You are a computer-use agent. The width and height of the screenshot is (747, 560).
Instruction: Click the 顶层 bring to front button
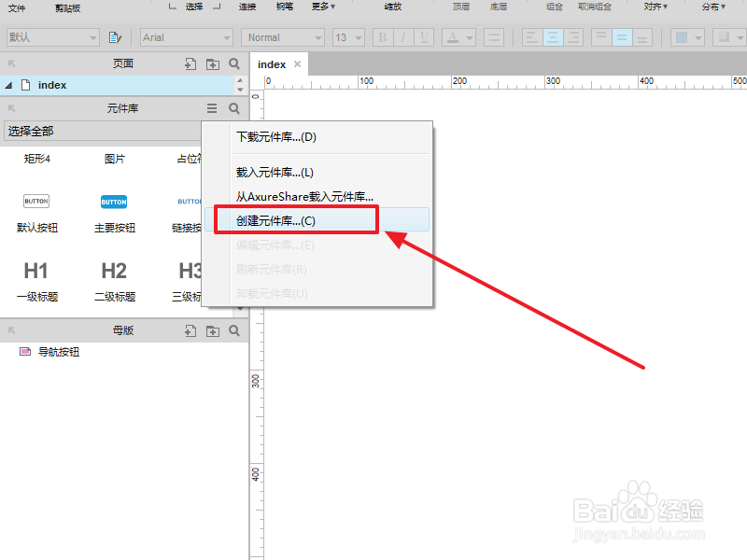(461, 7)
